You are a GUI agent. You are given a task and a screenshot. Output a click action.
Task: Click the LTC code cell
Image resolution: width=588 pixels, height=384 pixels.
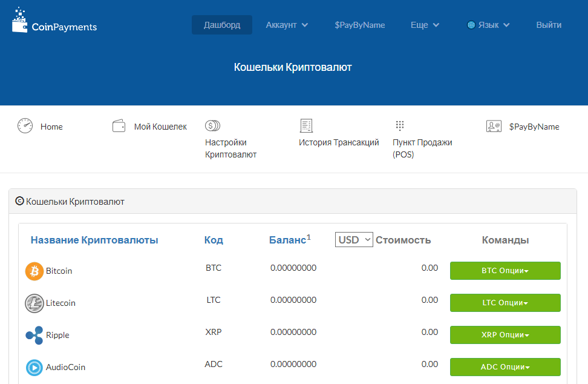(x=214, y=300)
